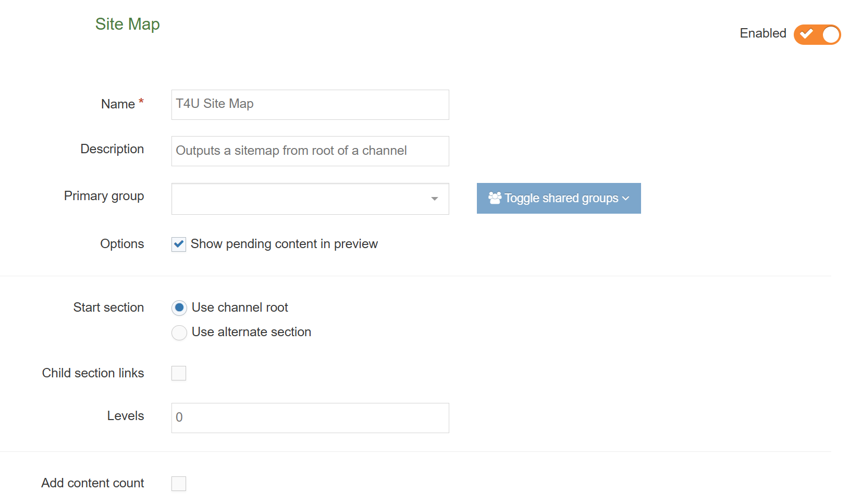Click the Options row label
The image size is (849, 504).
pos(121,244)
